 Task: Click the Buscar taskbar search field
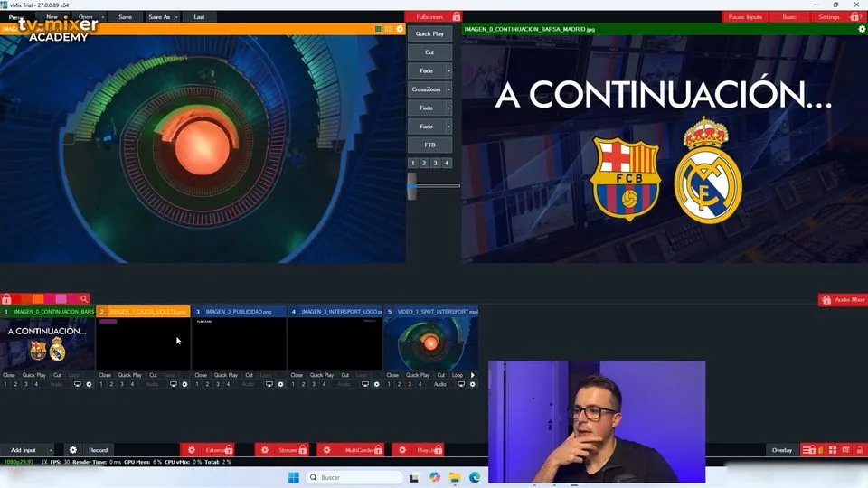click(354, 477)
